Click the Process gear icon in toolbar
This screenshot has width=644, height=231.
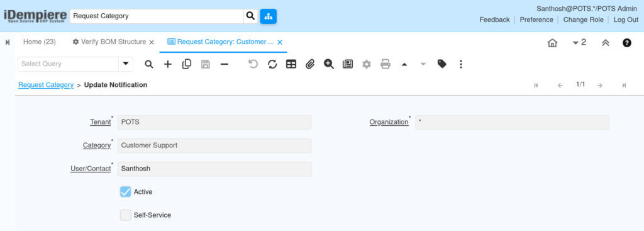[x=367, y=64]
